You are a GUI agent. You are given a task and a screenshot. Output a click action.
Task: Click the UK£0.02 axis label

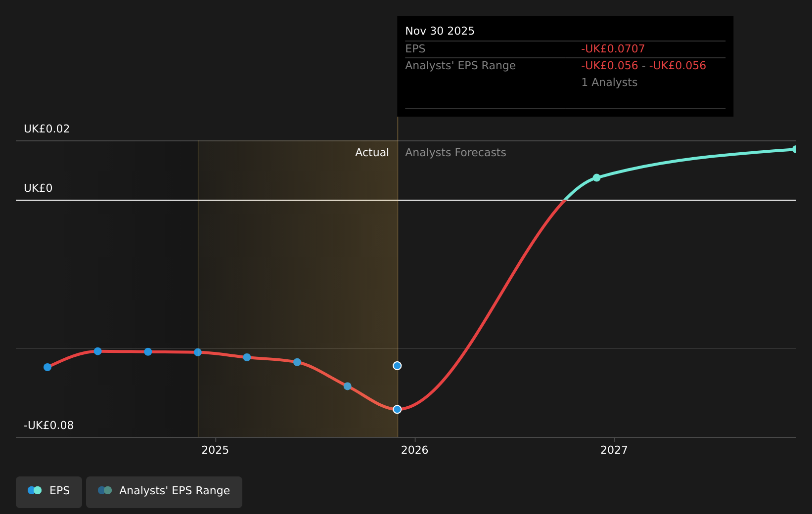point(47,129)
